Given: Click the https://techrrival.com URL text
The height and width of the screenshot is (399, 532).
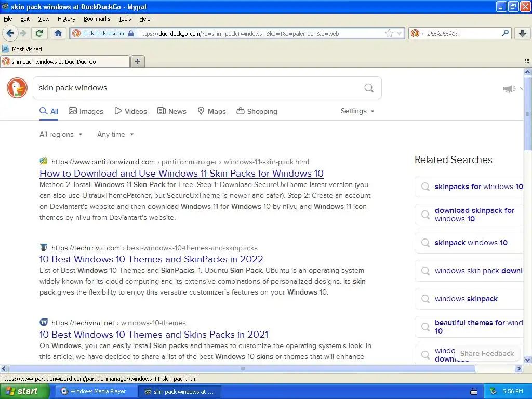Looking at the screenshot, I should (86, 248).
